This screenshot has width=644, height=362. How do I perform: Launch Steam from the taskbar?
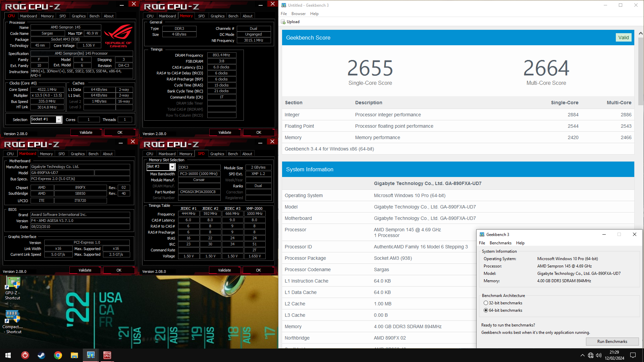pos(41,355)
